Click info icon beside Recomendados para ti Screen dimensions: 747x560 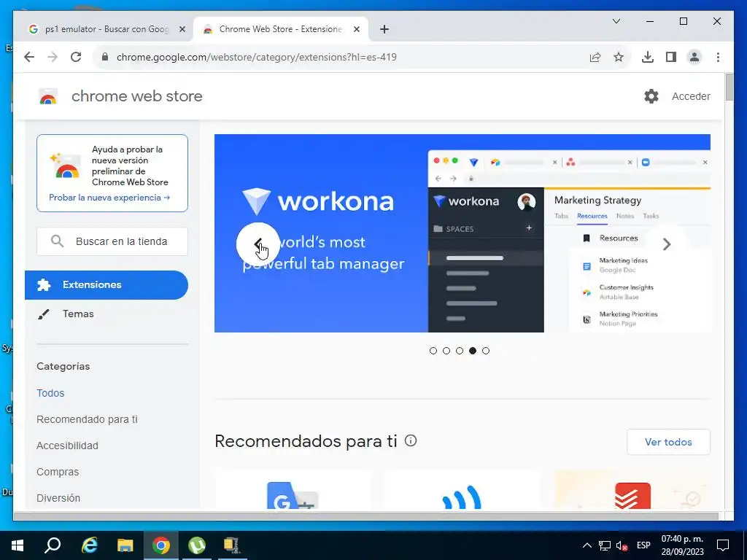tap(411, 440)
